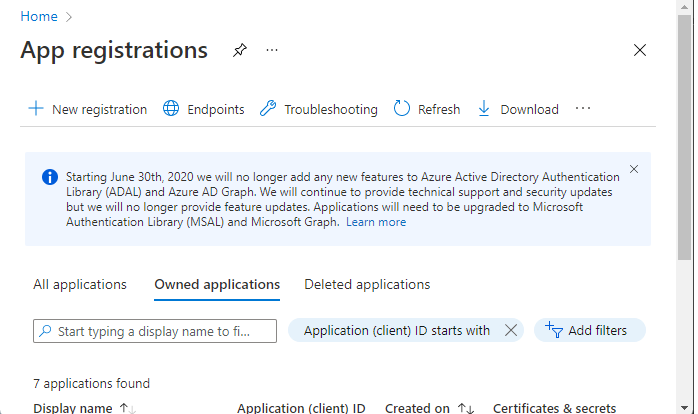Go to the Home breadcrumb

39,16
